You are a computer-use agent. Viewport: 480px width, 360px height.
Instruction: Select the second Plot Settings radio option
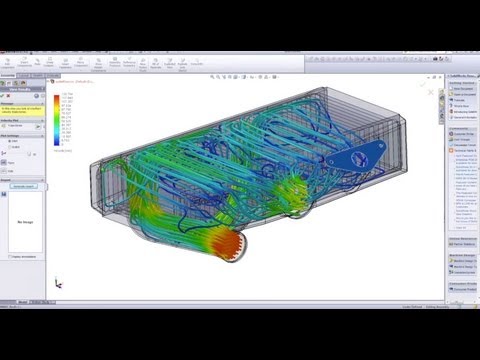coord(10,147)
